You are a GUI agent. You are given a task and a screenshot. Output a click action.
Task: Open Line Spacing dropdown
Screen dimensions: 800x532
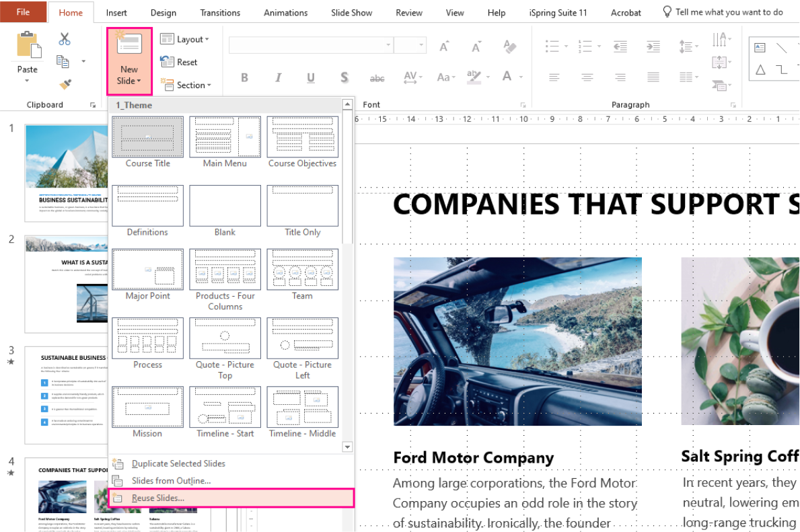pyautogui.click(x=688, y=47)
